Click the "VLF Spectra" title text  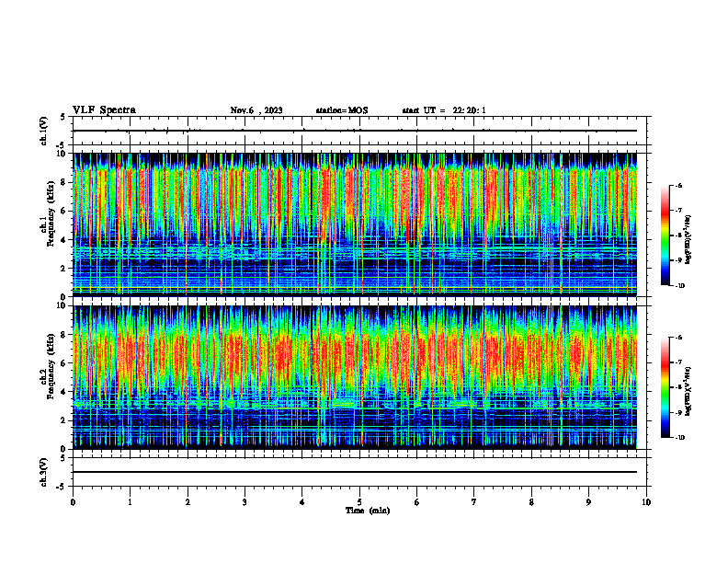click(104, 110)
